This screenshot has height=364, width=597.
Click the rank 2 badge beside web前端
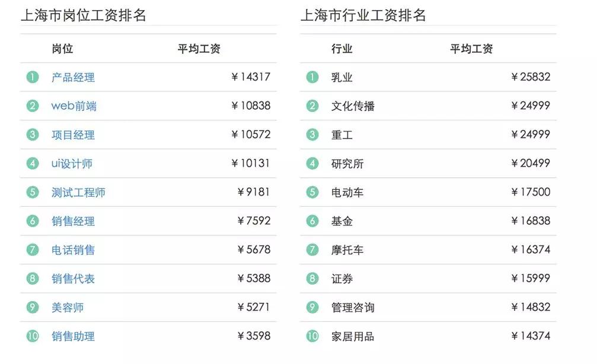pyautogui.click(x=33, y=106)
